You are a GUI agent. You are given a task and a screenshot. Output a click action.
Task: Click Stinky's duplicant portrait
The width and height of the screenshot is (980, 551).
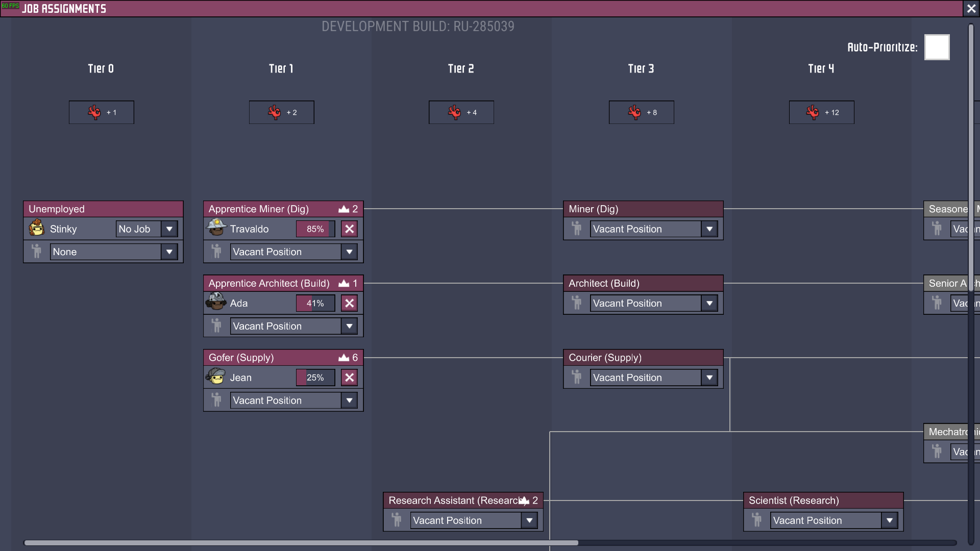point(37,228)
